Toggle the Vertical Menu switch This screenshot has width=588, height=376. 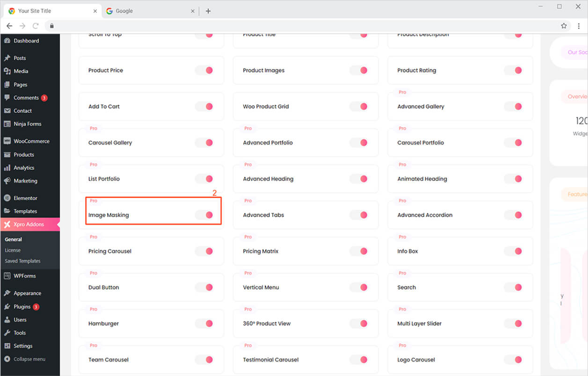click(x=358, y=287)
